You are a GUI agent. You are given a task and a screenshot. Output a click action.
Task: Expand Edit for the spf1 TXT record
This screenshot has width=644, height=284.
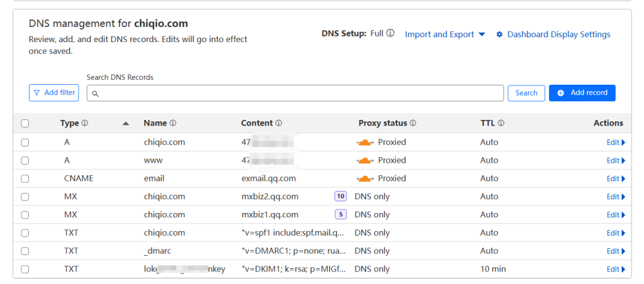(x=616, y=232)
